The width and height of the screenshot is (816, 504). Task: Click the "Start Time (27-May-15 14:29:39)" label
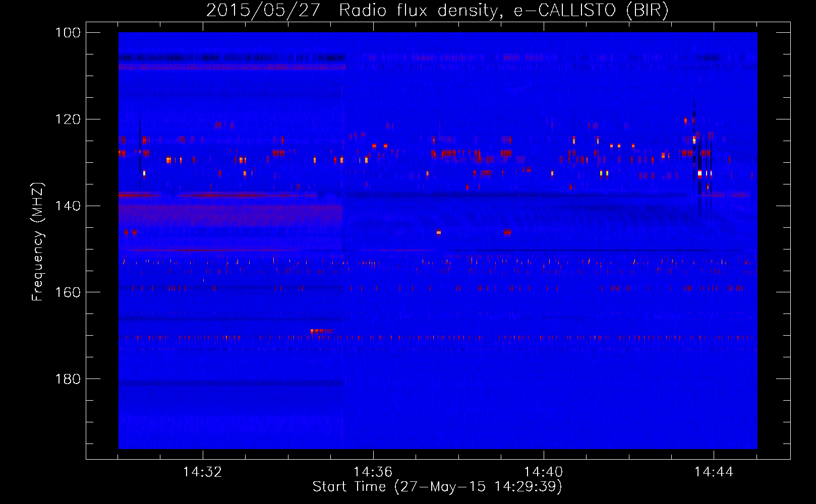pos(437,487)
